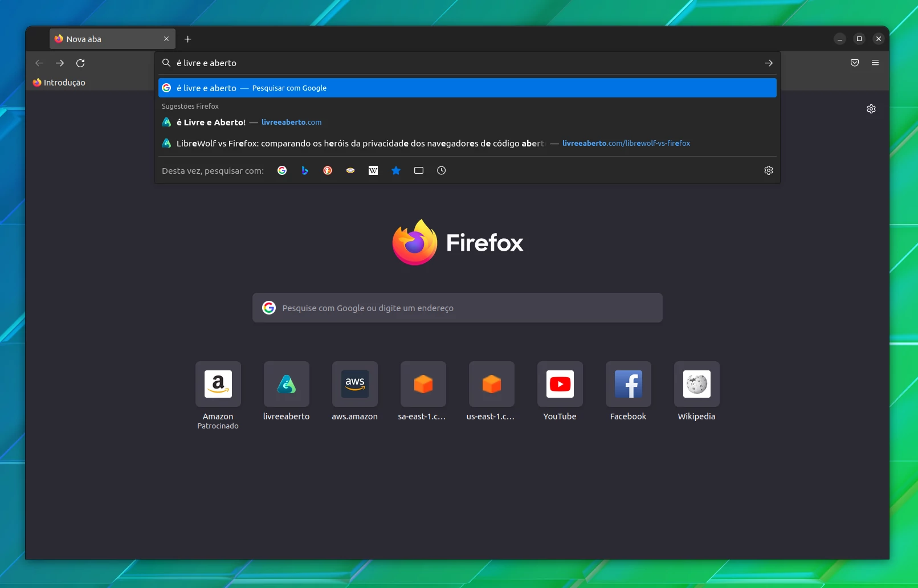Open the Pocket save icon

coord(855,63)
